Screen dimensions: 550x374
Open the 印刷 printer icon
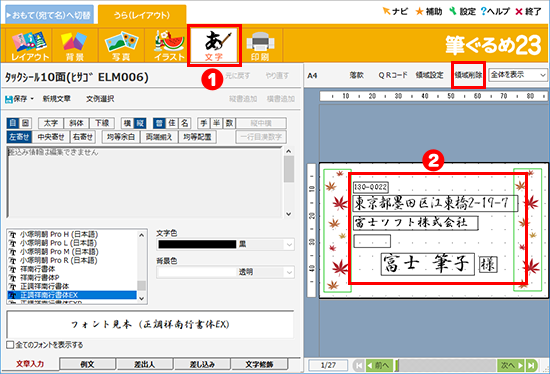pyautogui.click(x=260, y=46)
